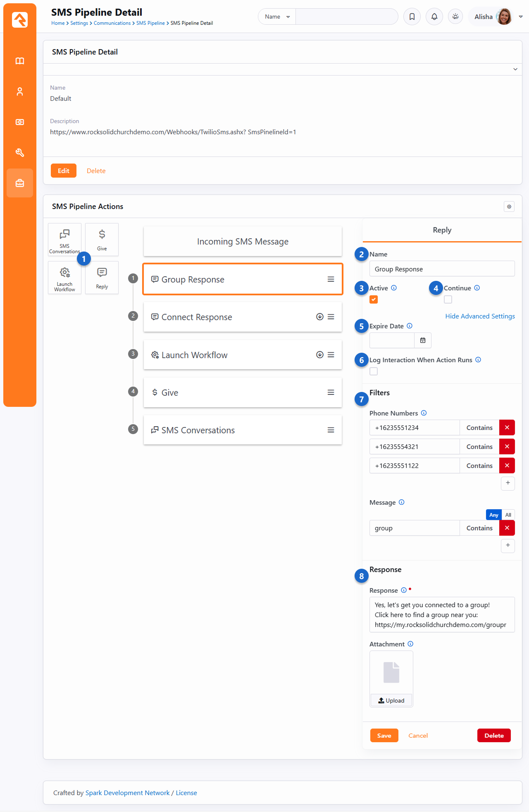Remove the +16235554321 phone number filter
The height and width of the screenshot is (812, 529).
[x=507, y=446]
